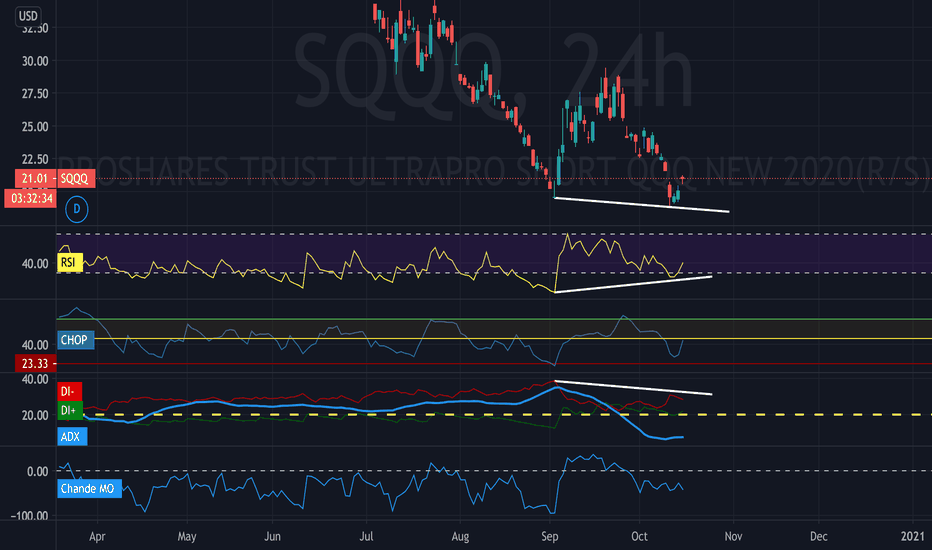This screenshot has height=550, width=932.
Task: Select the RSI indicator label
Action: click(x=69, y=262)
